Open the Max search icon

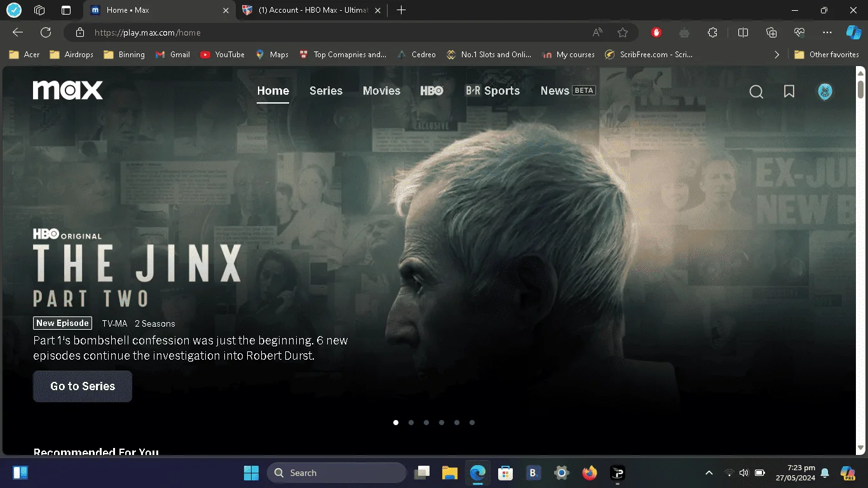[x=756, y=91]
